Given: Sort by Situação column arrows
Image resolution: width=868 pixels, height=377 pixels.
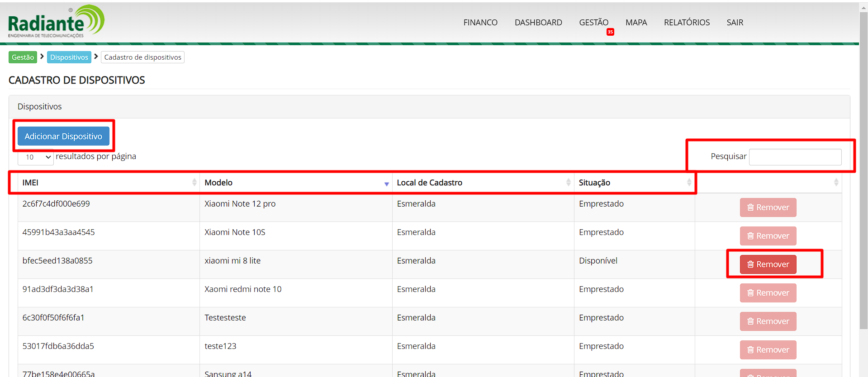Looking at the screenshot, I should [689, 182].
